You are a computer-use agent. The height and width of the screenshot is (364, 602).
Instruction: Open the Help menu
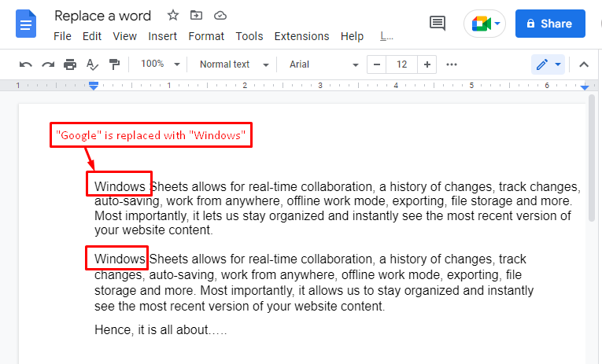(x=352, y=36)
